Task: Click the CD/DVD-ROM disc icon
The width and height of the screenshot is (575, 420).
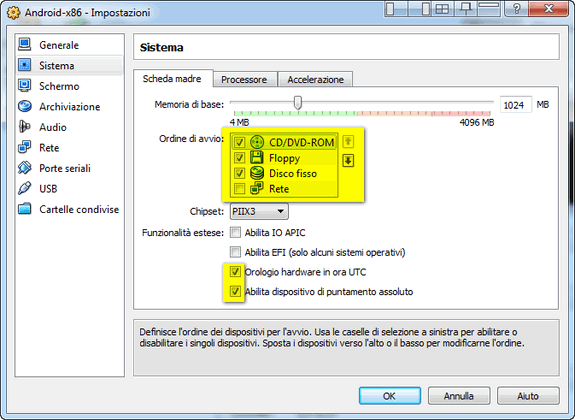Action: pyautogui.click(x=257, y=142)
